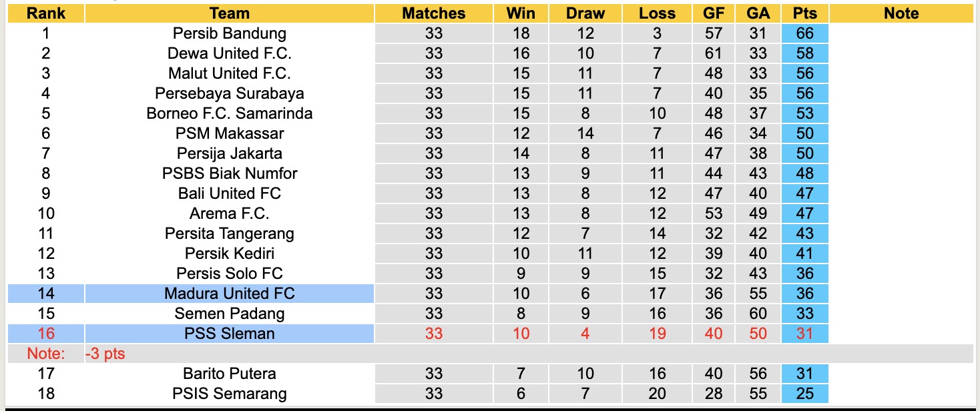Click the Note column header
The height and width of the screenshot is (411, 980).
point(901,13)
